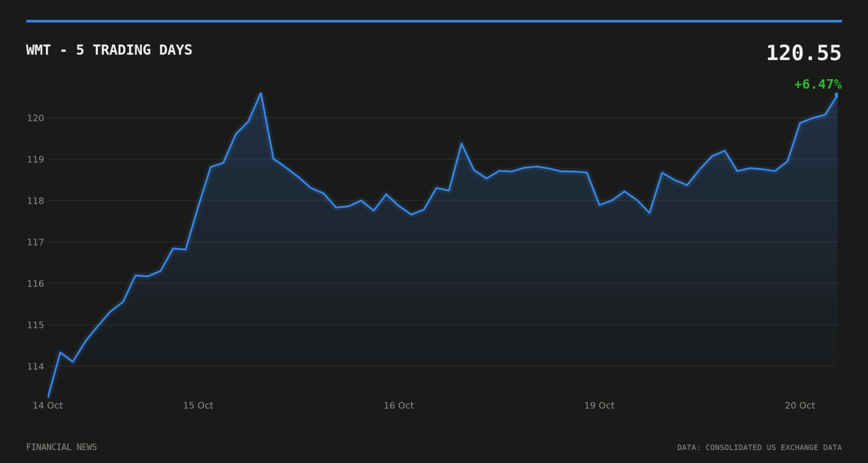The image size is (868, 463).
Task: Click the 115 y-axis label
Action: [36, 325]
